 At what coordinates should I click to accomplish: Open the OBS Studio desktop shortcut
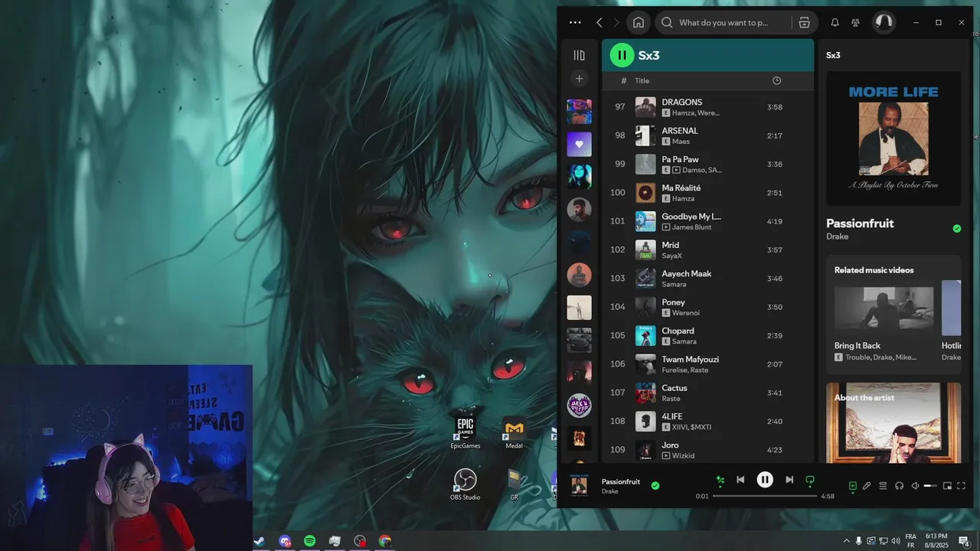point(465,484)
